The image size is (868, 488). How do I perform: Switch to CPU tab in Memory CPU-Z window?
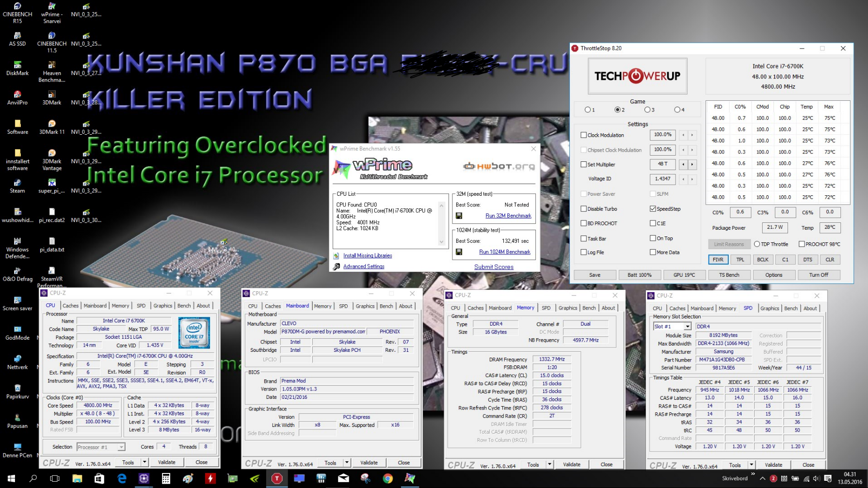click(455, 308)
